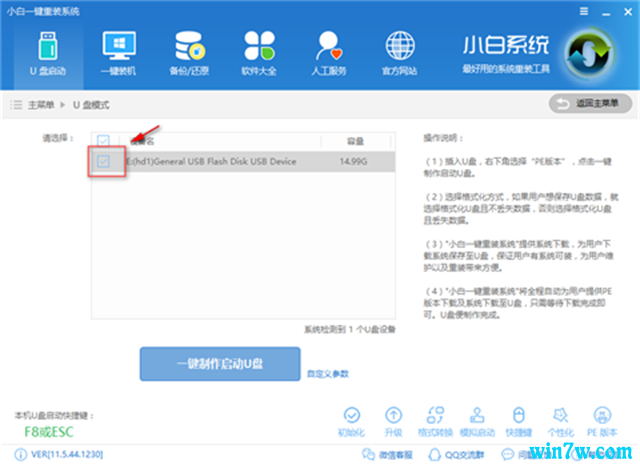This screenshot has width=640, height=465.
Task: Click the 格式转换 icon
Action: [x=436, y=422]
